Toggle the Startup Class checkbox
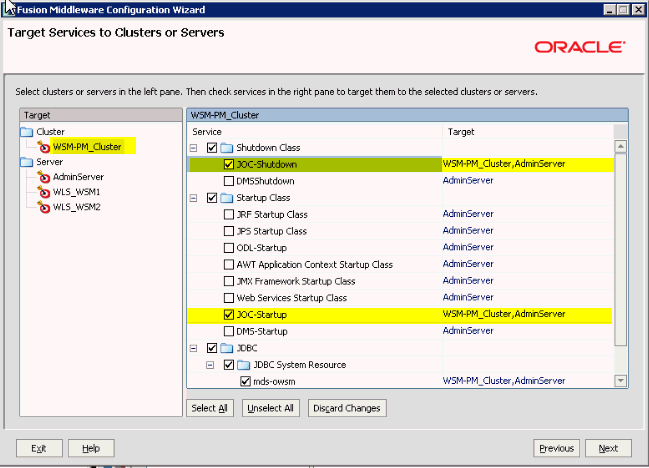This screenshot has height=468, width=649. [x=212, y=198]
